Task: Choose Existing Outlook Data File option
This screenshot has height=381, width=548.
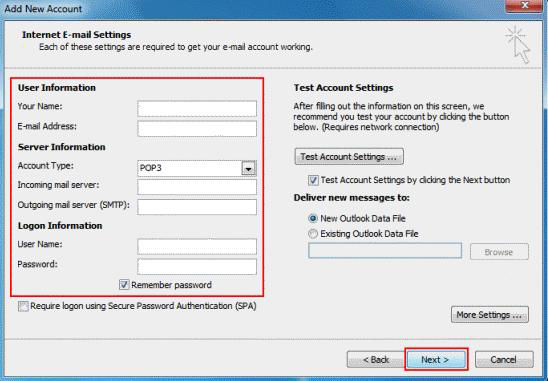Action: point(313,233)
